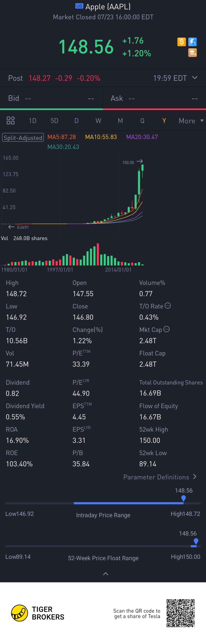Select the W weekly chart tab
Image resolution: width=206 pixels, height=644 pixels.
click(x=98, y=121)
